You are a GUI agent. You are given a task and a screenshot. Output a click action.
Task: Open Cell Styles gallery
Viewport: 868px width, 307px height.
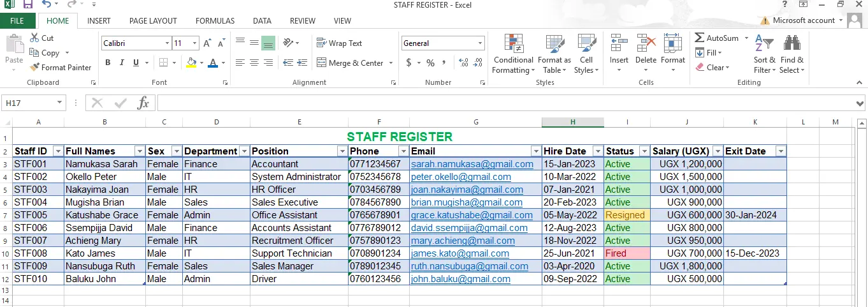click(586, 54)
